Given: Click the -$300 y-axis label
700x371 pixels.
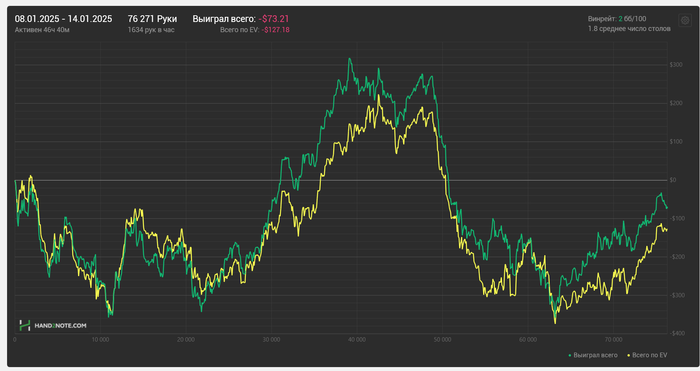Looking at the screenshot, I should (x=677, y=295).
